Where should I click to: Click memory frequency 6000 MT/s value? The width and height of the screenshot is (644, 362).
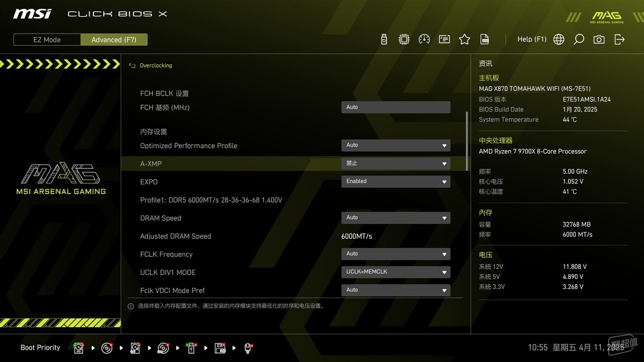(577, 235)
